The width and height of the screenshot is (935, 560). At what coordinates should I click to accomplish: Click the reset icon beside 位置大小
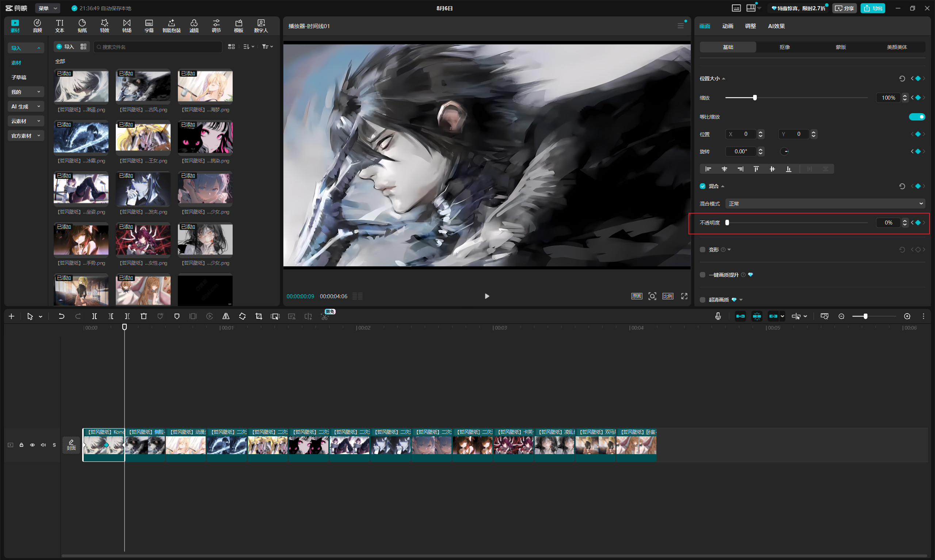pyautogui.click(x=902, y=78)
